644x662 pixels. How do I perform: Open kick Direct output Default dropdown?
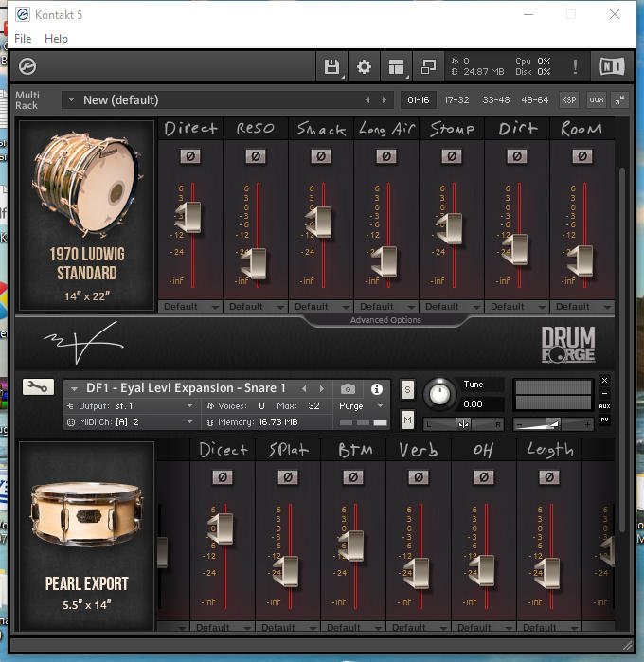(x=190, y=307)
